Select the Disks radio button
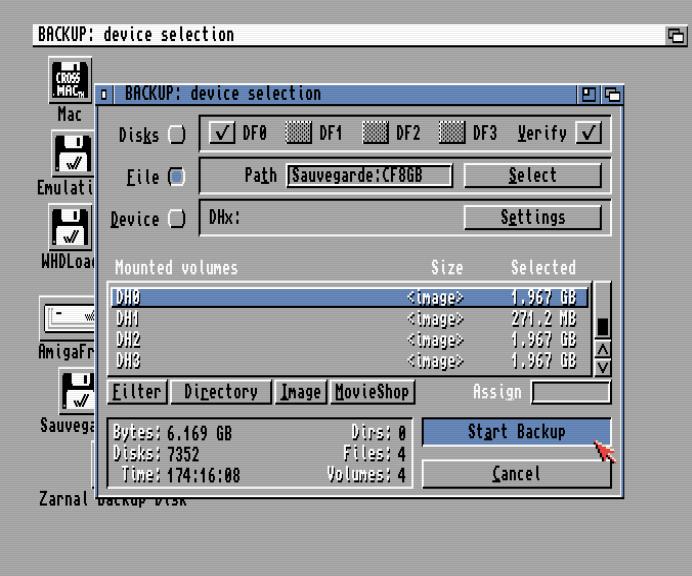The height and width of the screenshot is (576, 692). click(177, 135)
